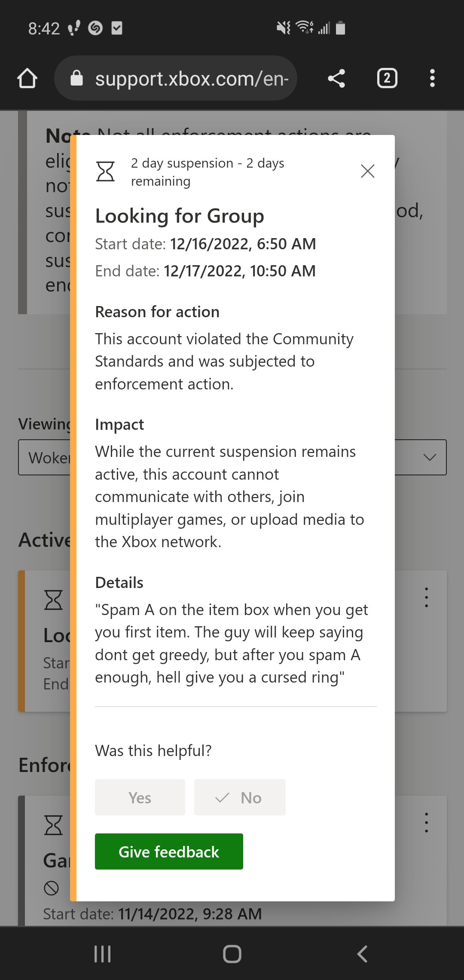This screenshot has height=980, width=464.
Task: Tap the share icon in browser toolbar
Action: point(336,78)
